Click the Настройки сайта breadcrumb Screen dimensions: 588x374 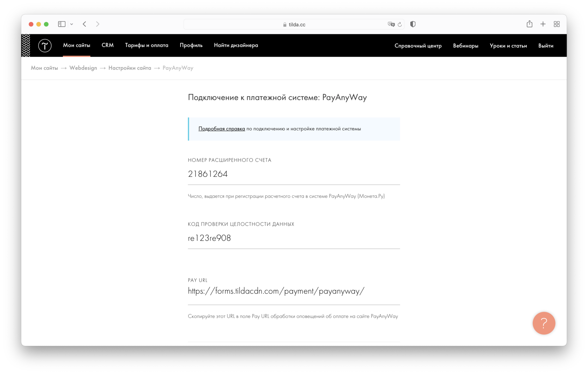[x=130, y=68]
